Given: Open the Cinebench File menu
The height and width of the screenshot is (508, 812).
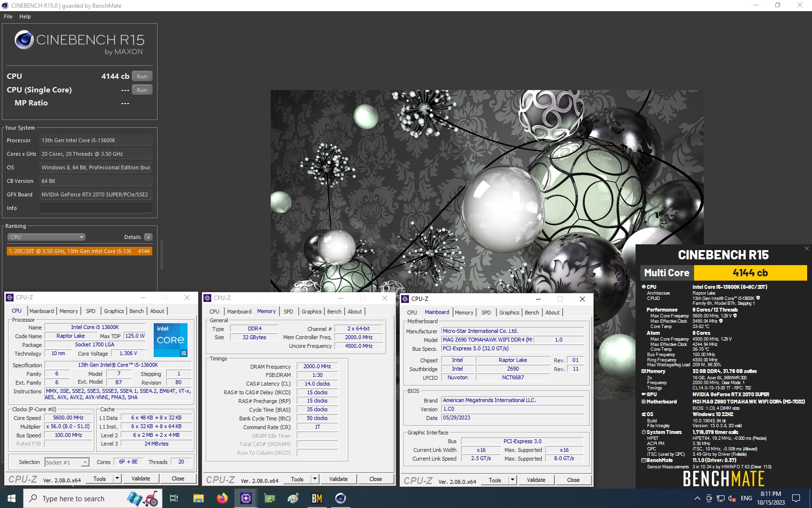Looking at the screenshot, I should click(8, 16).
